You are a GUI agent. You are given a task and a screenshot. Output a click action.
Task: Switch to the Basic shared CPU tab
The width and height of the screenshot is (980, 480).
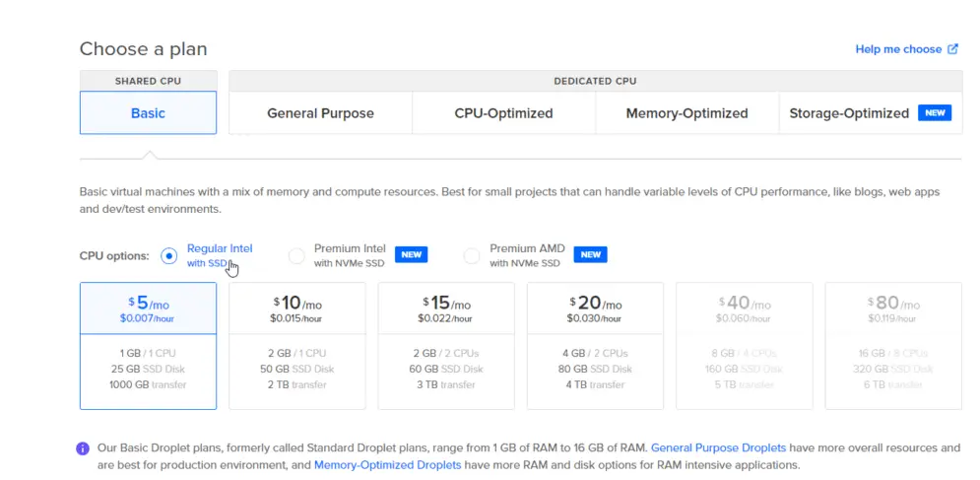tap(148, 113)
